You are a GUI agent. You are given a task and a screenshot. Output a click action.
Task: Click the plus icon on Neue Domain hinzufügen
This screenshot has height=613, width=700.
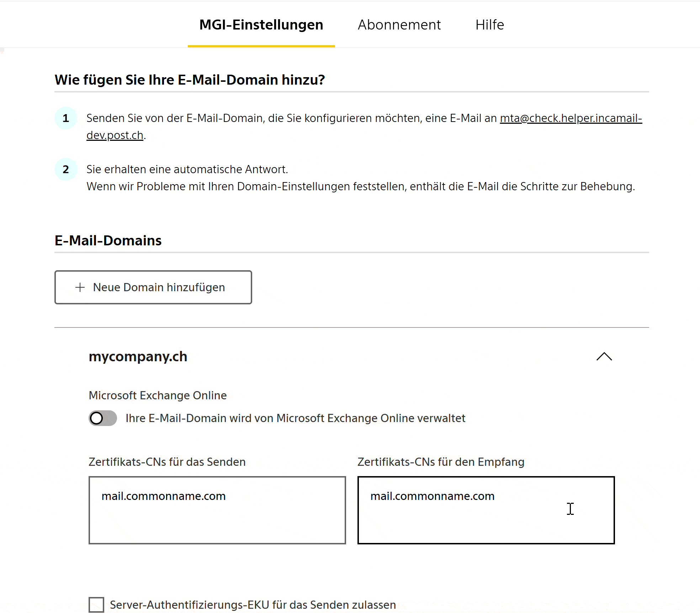(80, 287)
